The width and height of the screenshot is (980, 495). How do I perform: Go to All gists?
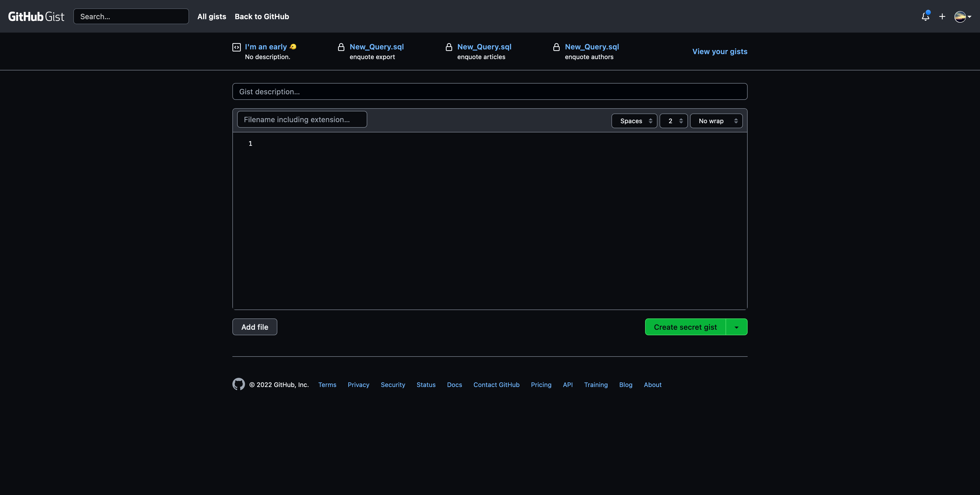click(x=212, y=16)
